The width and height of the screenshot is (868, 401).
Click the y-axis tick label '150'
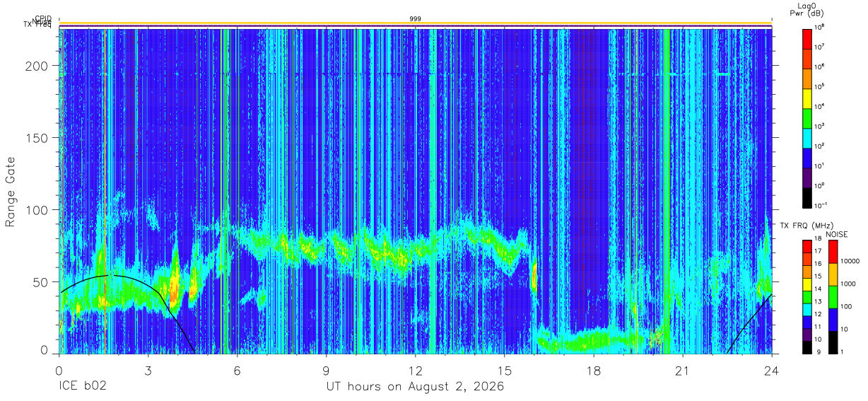point(37,138)
